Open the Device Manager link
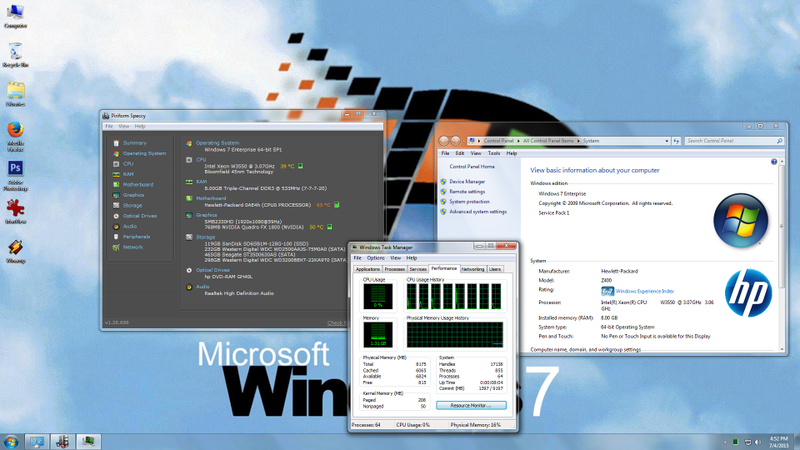 tap(467, 182)
